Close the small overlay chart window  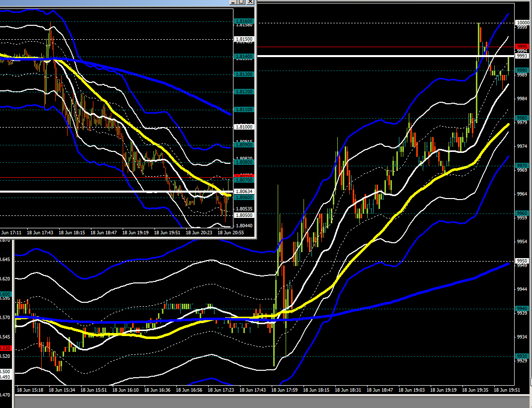point(250,1)
